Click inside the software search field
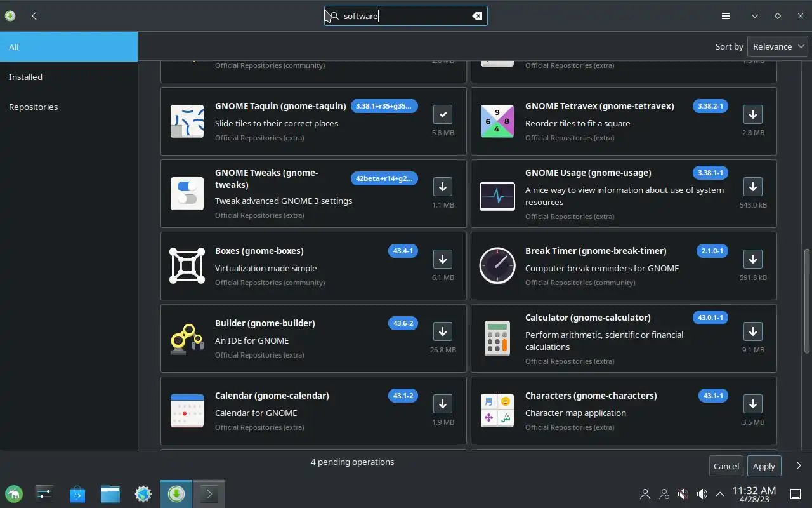The width and height of the screenshot is (812, 508). pos(406,16)
